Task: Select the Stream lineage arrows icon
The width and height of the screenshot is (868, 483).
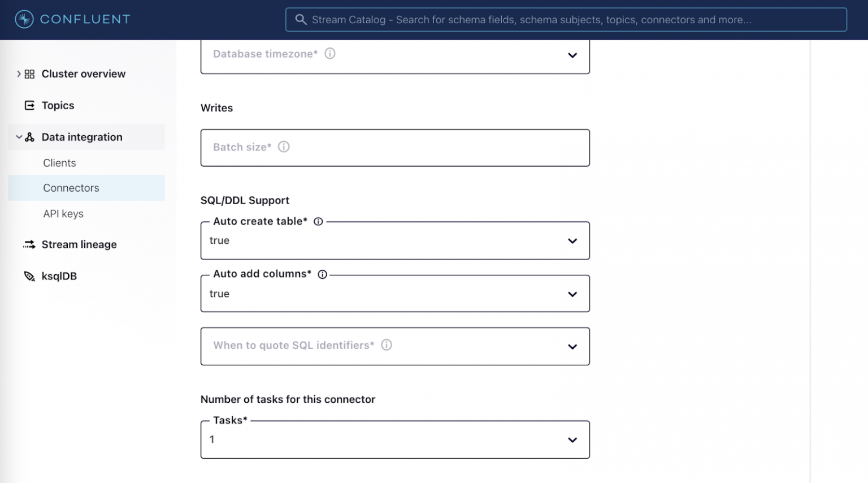Action: (x=29, y=244)
